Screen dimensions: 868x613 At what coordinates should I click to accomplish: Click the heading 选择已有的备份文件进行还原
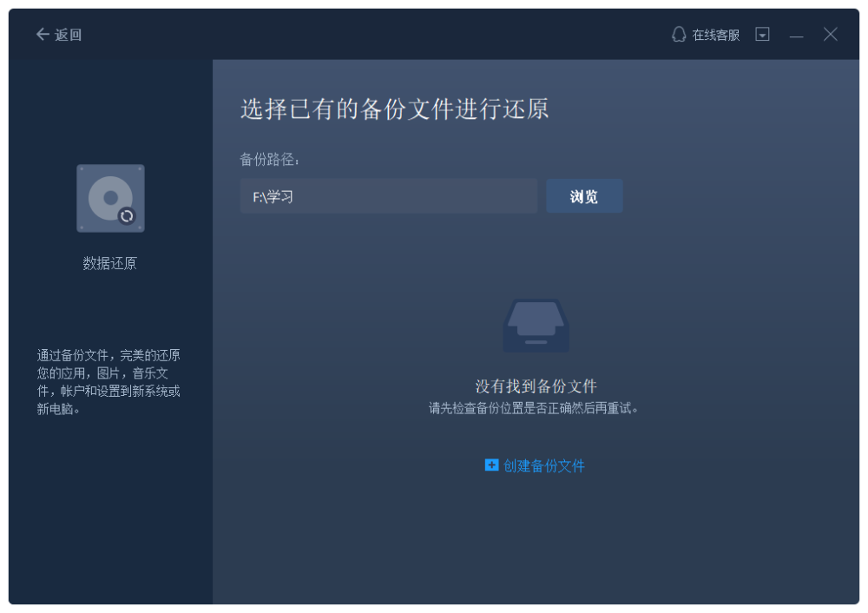pyautogui.click(x=395, y=109)
